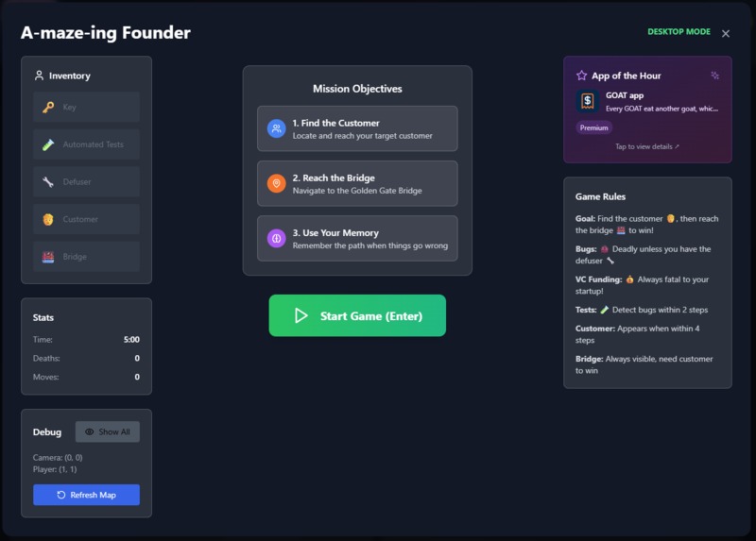This screenshot has height=541, width=756.
Task: Click the money bag emoji by VC Funding
Action: point(629,279)
